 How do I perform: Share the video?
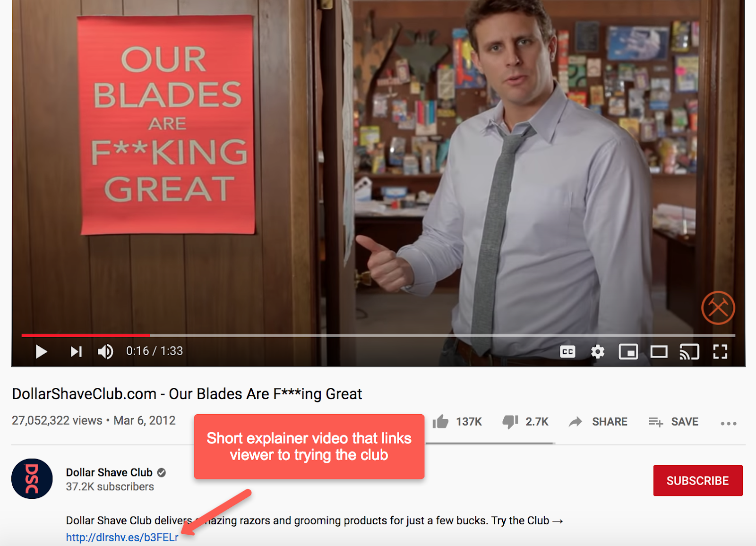tap(598, 422)
